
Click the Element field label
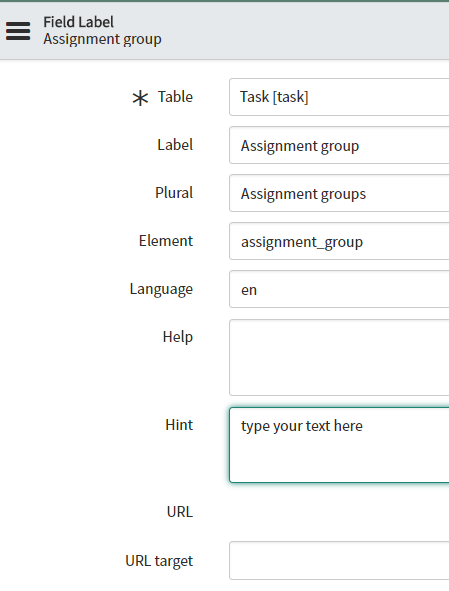[x=166, y=241]
